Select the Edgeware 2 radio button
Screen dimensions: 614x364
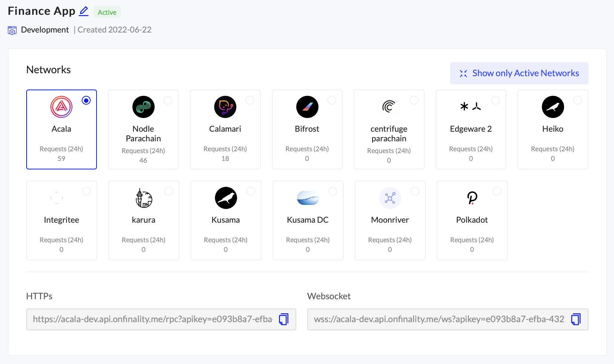point(496,100)
